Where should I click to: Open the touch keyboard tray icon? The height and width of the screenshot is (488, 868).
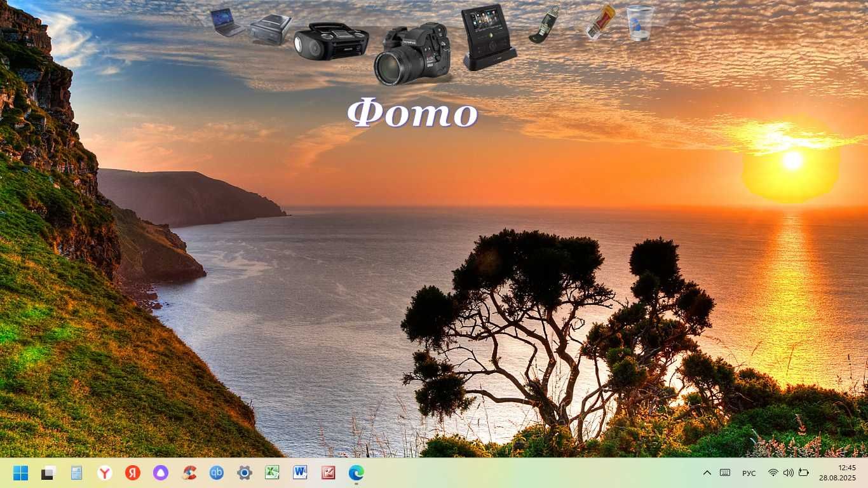pos(725,473)
